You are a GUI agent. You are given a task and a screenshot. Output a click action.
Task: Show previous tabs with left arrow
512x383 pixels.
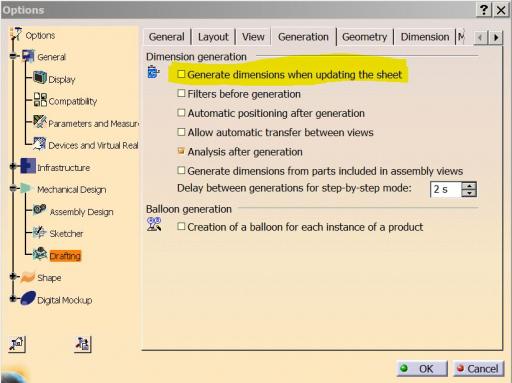[x=480, y=37]
